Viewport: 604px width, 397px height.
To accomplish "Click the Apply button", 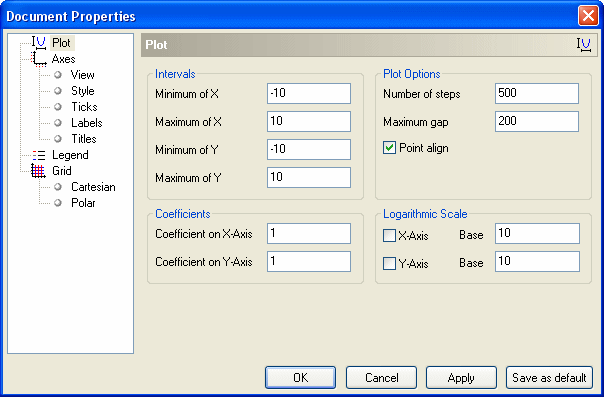I will click(461, 377).
